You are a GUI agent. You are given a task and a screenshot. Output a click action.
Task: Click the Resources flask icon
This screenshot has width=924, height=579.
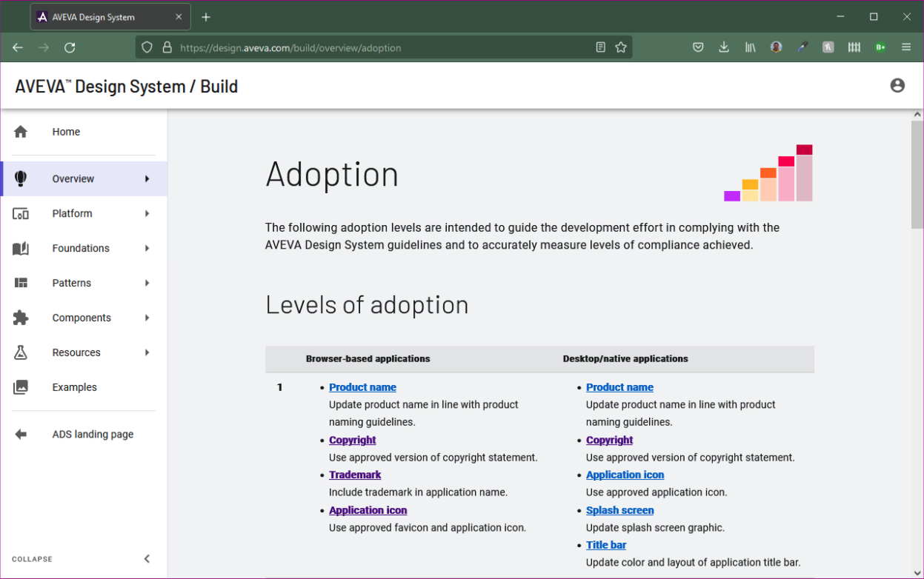(21, 352)
